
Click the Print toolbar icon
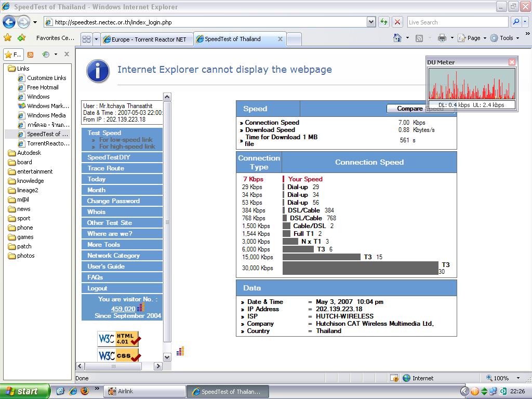[x=442, y=38]
